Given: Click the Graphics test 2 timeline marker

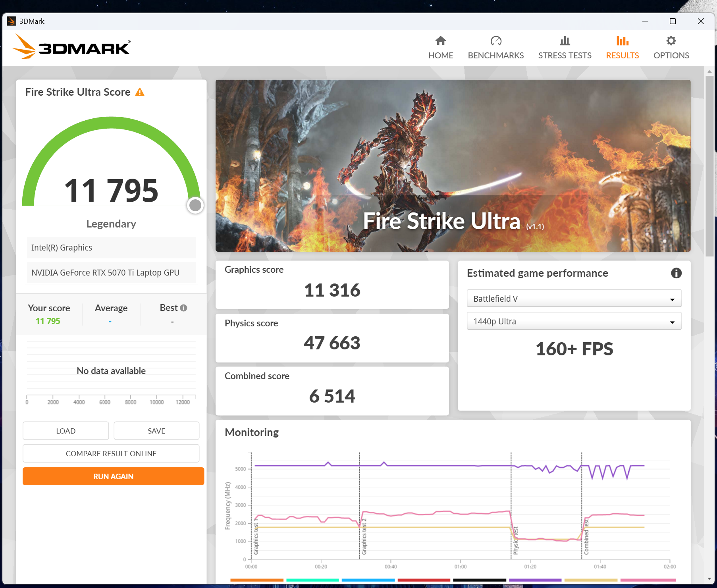Looking at the screenshot, I should (364, 537).
